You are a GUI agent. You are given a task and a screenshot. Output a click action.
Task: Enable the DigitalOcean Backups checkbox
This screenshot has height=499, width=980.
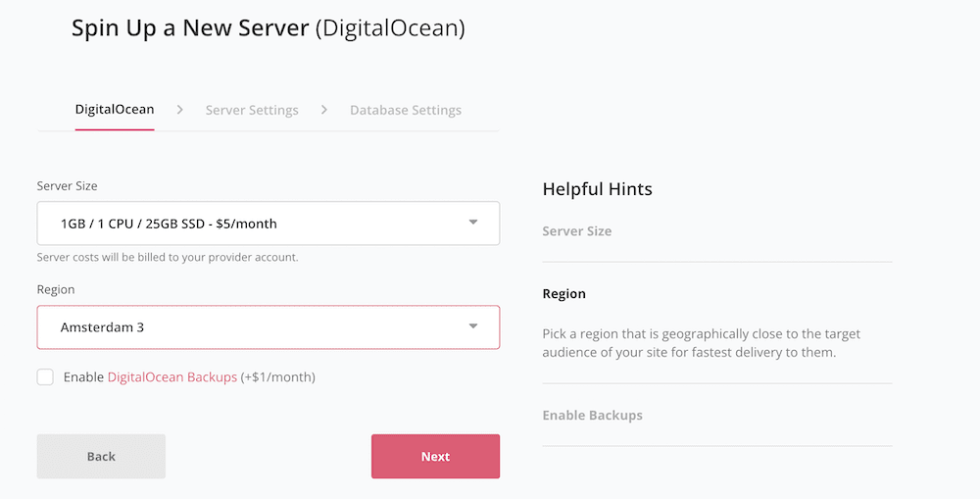[45, 377]
